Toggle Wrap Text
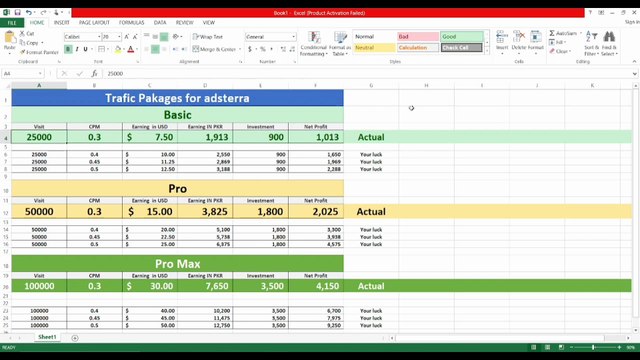Screen dimensions: 640x360 pyautogui.click(x=208, y=37)
